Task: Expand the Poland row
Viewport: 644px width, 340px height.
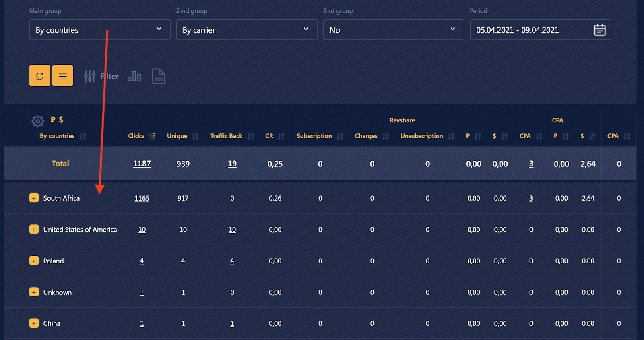Action: click(x=34, y=261)
